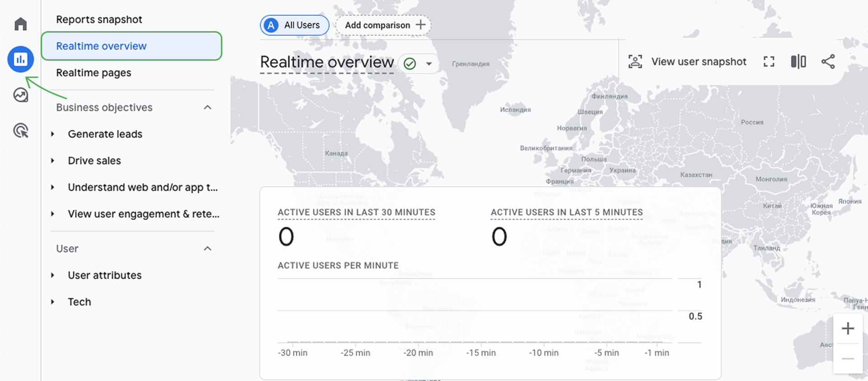Image resolution: width=868 pixels, height=381 pixels.
Task: Expand the Tech tree item
Action: click(x=53, y=302)
